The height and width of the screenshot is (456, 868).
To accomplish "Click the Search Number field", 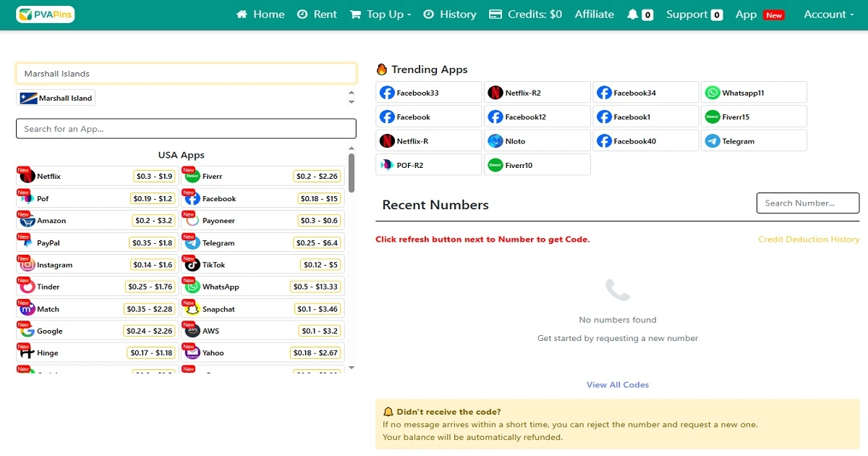I will point(808,203).
